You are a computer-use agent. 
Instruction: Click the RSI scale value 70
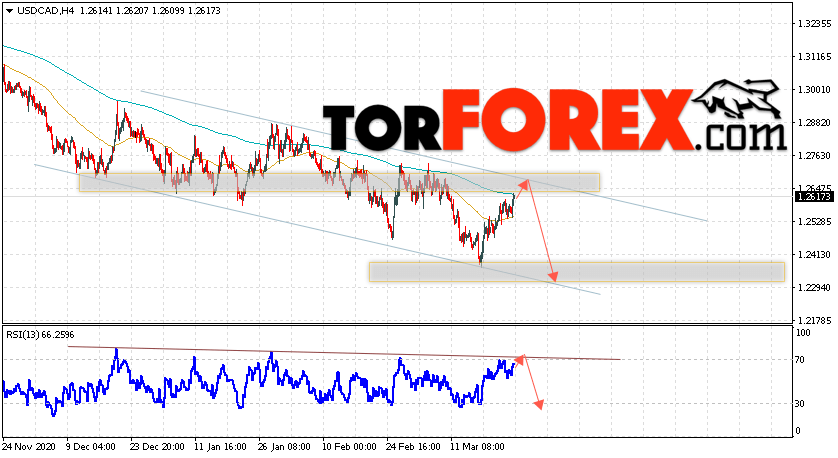(x=800, y=360)
